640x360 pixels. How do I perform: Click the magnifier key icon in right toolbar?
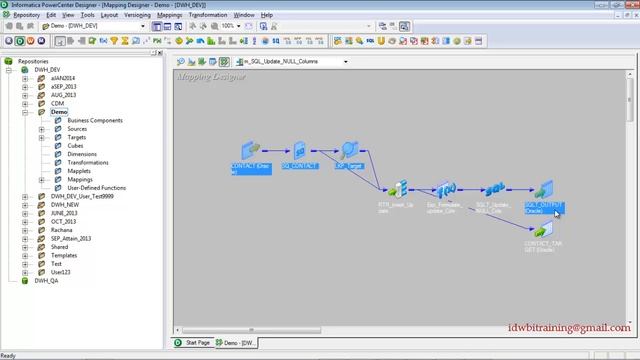(359, 41)
